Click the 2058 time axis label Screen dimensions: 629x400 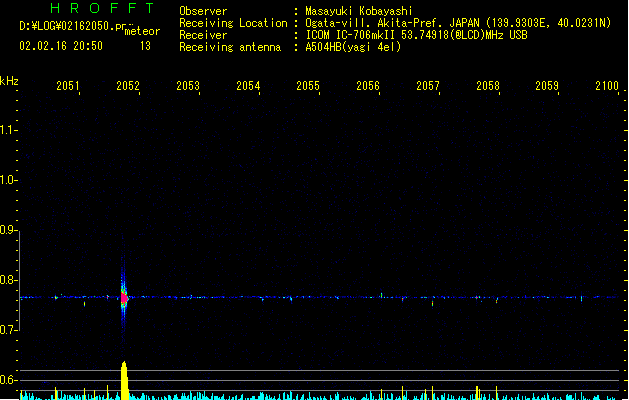488,85
